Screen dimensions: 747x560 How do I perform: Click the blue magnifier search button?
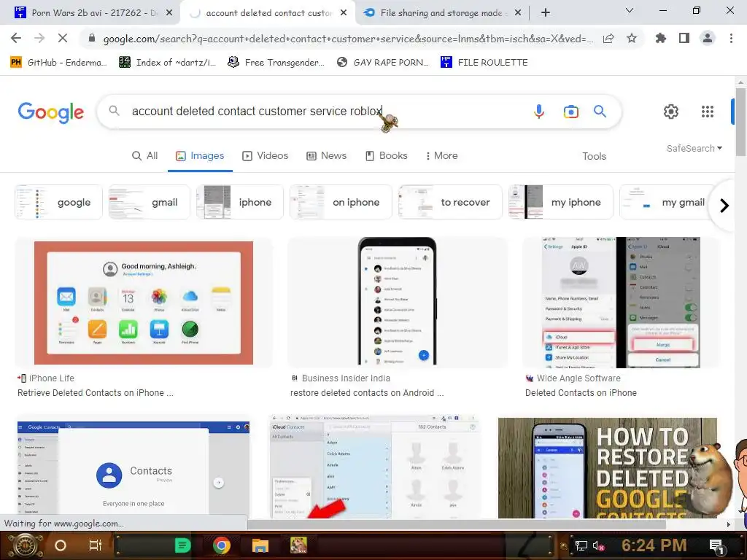(600, 112)
